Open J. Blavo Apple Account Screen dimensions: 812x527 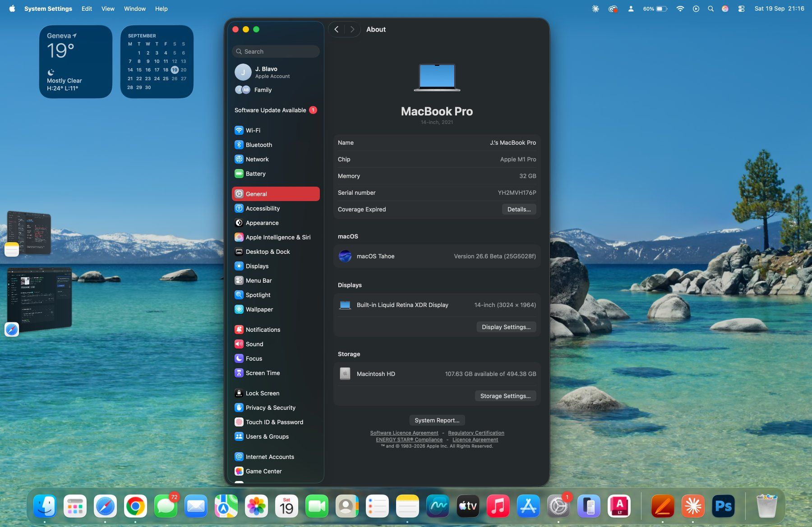[276, 72]
